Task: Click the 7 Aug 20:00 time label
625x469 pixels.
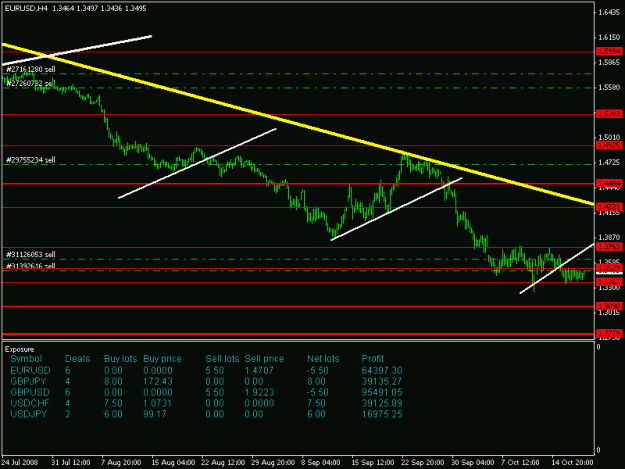Action: (121, 462)
